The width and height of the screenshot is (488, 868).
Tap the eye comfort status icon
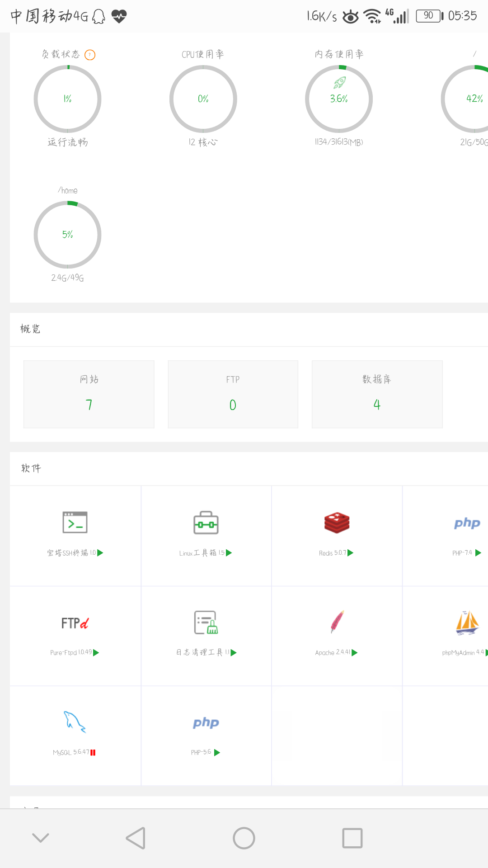[x=351, y=17]
